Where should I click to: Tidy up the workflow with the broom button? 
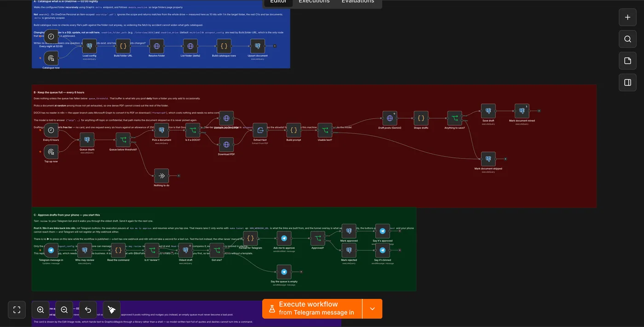(111, 310)
